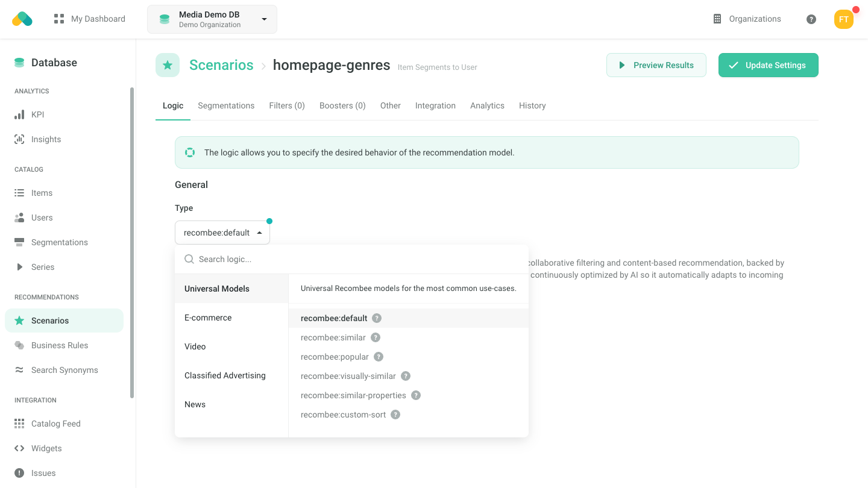Choose recombee:popular logic option
The height and width of the screenshot is (488, 868).
[409, 357]
